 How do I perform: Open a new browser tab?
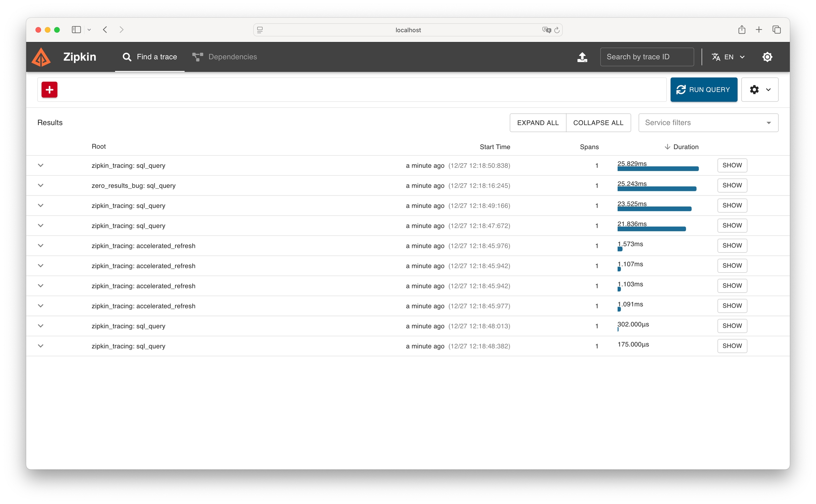click(x=759, y=30)
